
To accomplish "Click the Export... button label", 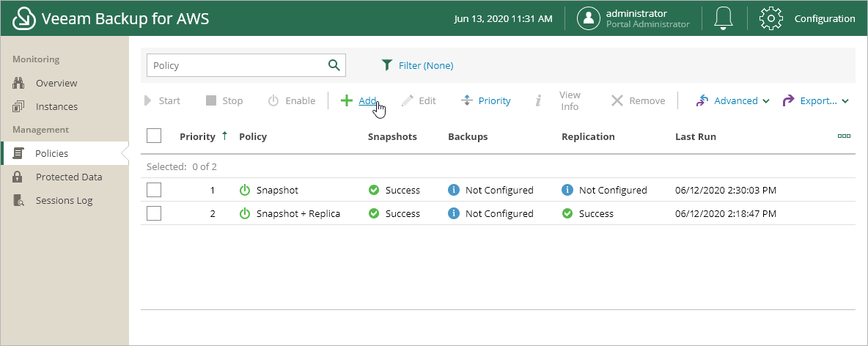I will coord(819,100).
